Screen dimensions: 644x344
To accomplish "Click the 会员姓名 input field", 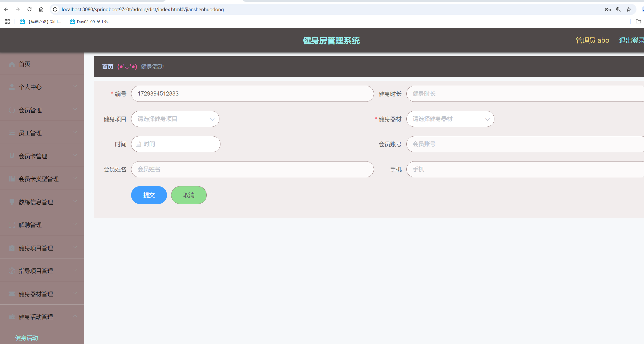I will pyautogui.click(x=252, y=169).
